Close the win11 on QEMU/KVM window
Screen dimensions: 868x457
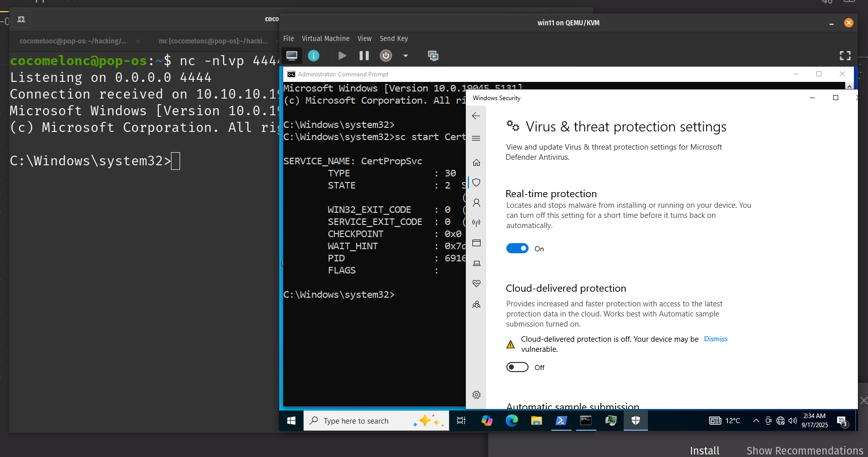[x=849, y=23]
